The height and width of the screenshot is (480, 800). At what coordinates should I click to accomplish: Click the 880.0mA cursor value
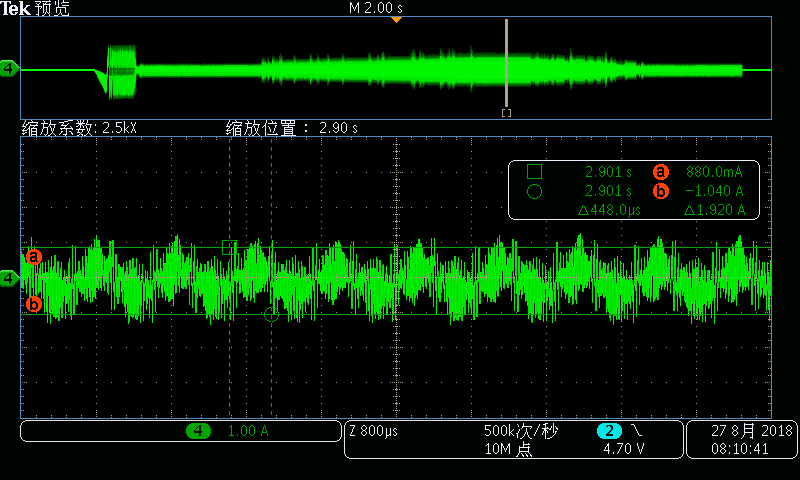(714, 172)
